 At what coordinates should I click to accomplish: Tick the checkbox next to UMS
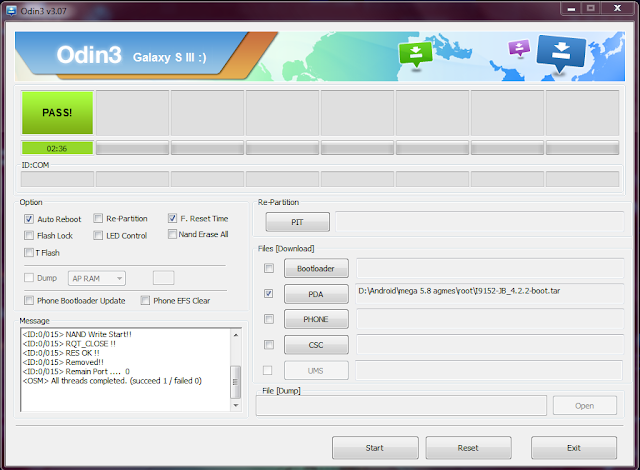click(268, 370)
